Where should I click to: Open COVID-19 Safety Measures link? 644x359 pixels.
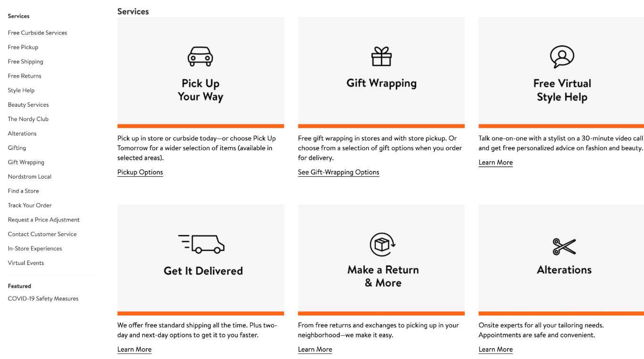click(43, 299)
